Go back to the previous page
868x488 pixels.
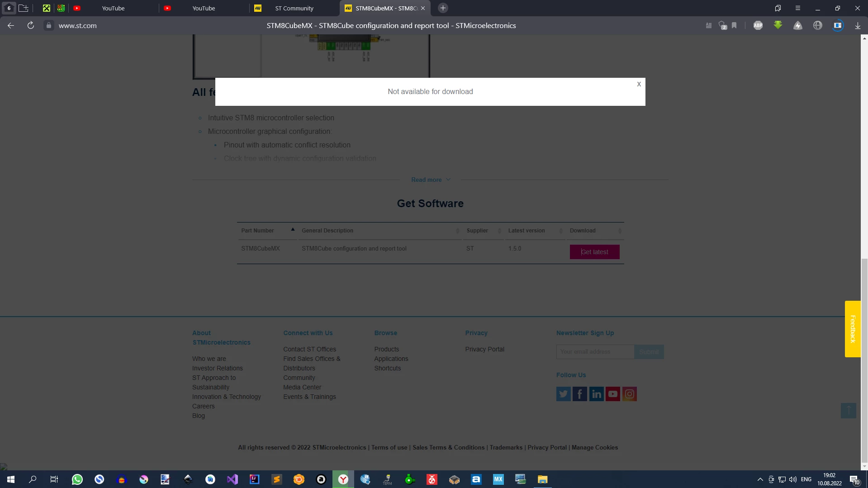11,25
